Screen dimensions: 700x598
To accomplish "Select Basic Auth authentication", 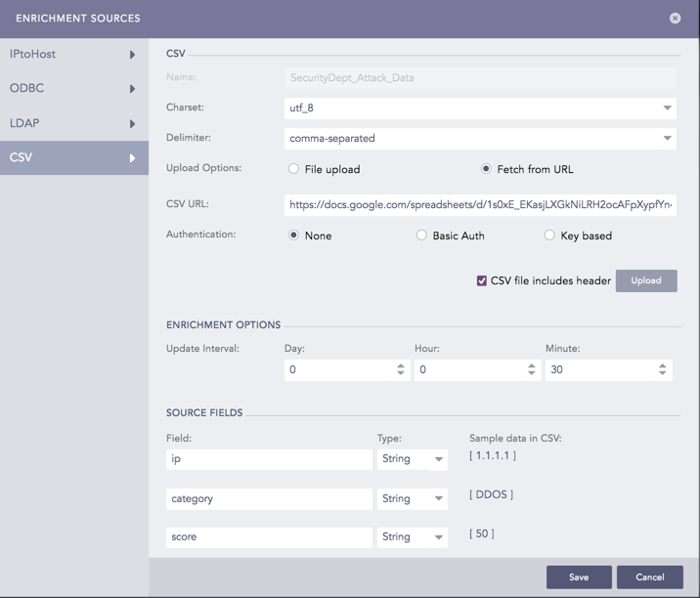I will pyautogui.click(x=421, y=235).
